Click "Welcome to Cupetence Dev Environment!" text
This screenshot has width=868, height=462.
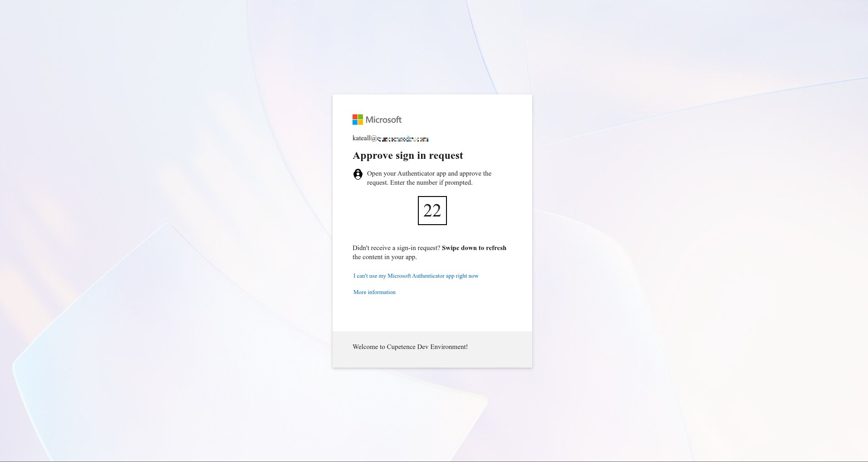(x=410, y=347)
